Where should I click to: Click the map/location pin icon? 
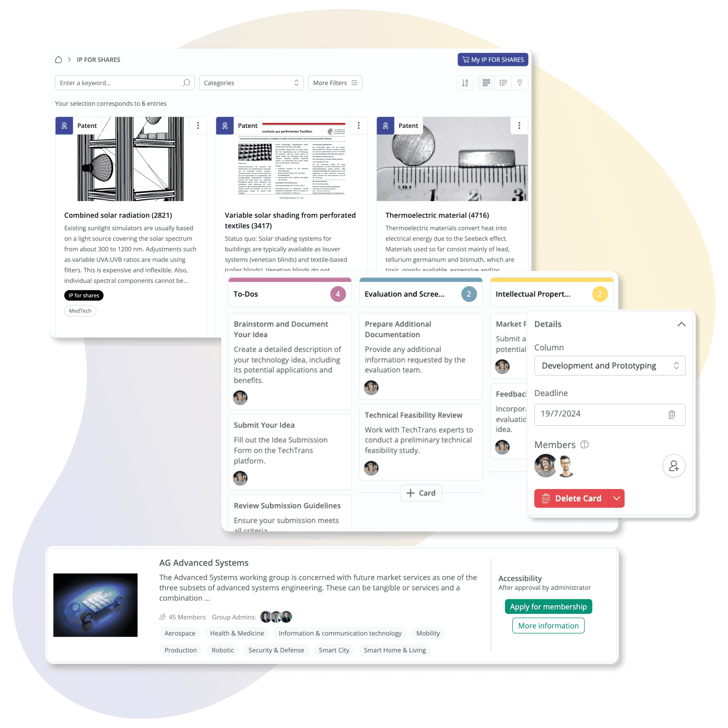tap(519, 83)
